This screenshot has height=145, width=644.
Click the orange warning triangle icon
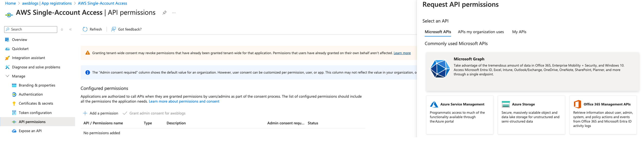87,53
